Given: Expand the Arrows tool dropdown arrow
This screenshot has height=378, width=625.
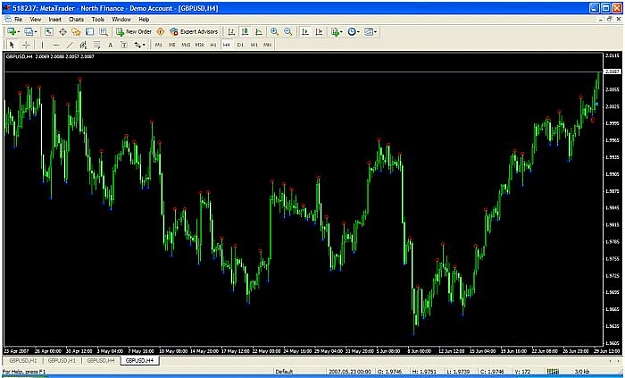Looking at the screenshot, I should (144, 45).
